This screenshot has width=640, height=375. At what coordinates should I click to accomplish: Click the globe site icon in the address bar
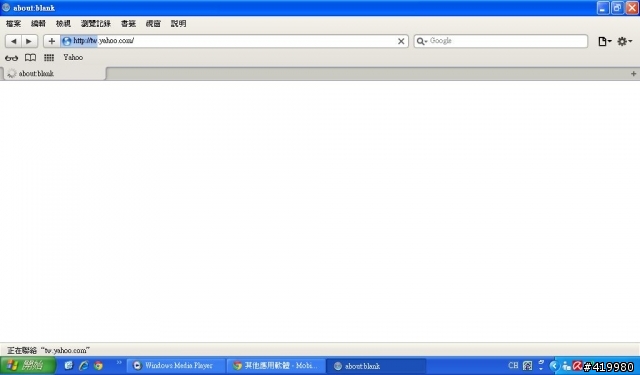[67, 41]
